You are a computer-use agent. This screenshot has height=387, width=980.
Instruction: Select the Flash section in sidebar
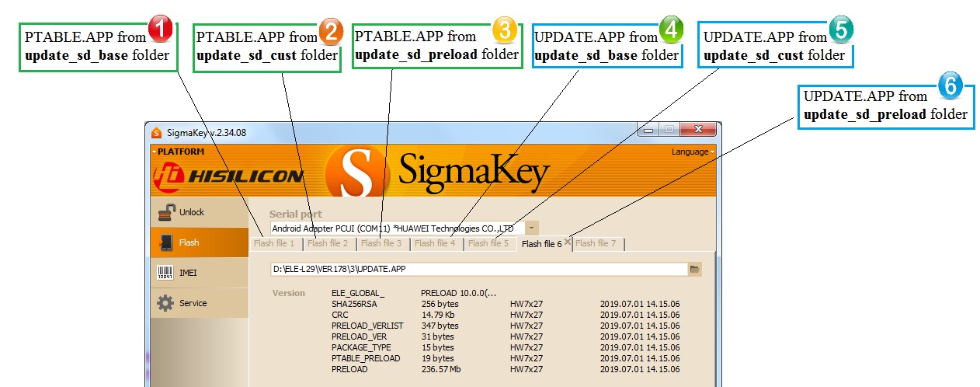(x=200, y=242)
